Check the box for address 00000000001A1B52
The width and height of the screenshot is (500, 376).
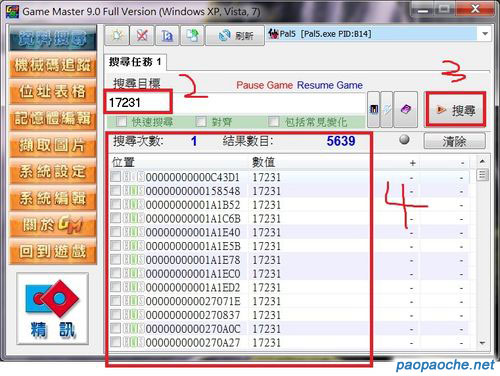[116, 204]
